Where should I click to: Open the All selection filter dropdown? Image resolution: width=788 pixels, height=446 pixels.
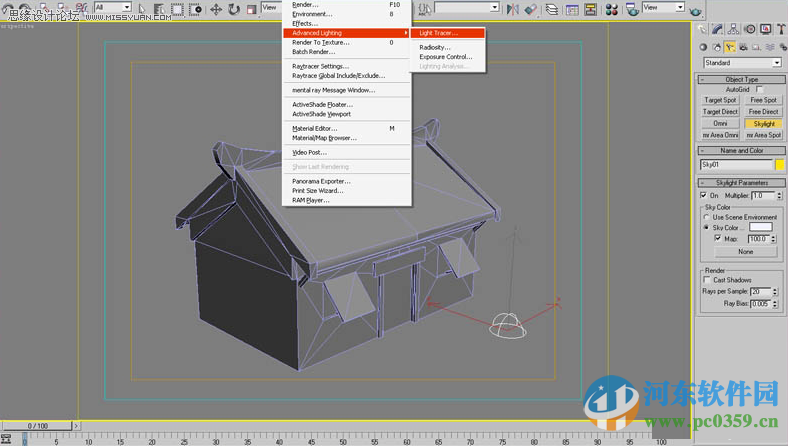coord(113,8)
